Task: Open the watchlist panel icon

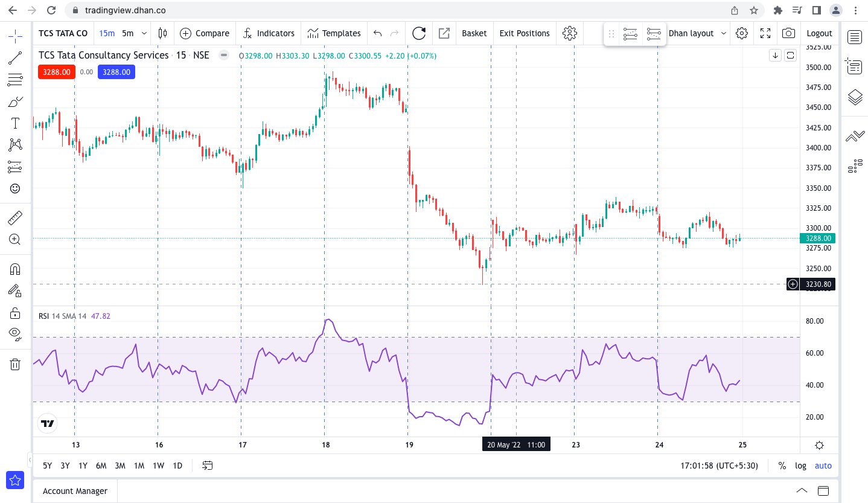Action: pyautogui.click(x=855, y=37)
